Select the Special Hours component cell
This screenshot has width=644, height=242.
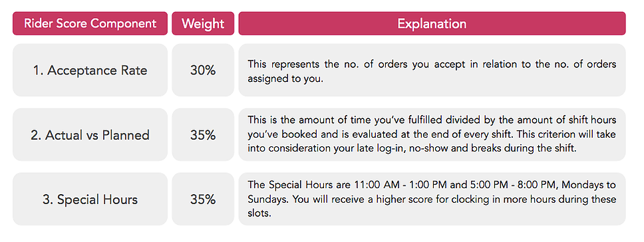click(x=90, y=199)
